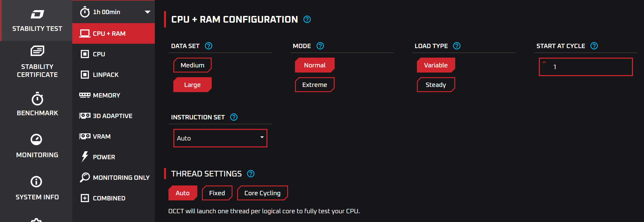Choose Fixed thread setting
The width and height of the screenshot is (644, 222).
(x=217, y=193)
